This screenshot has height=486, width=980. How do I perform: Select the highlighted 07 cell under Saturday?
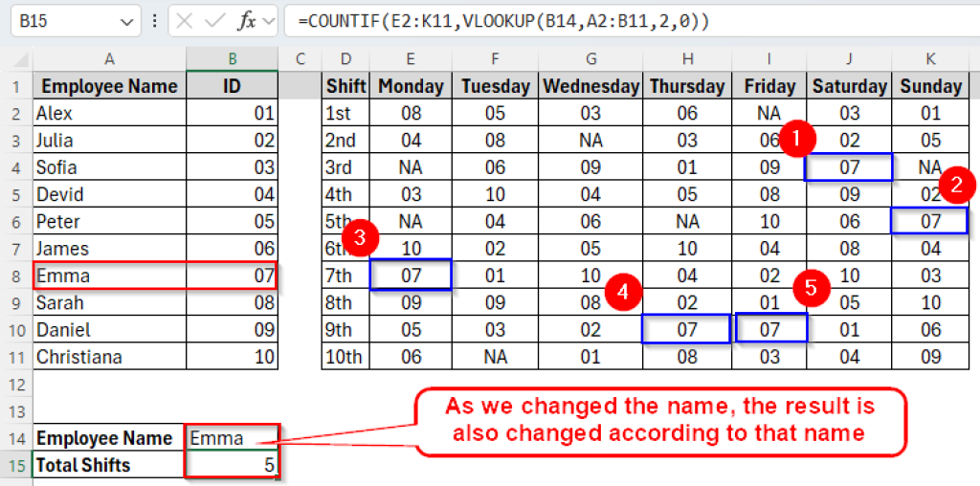849,167
